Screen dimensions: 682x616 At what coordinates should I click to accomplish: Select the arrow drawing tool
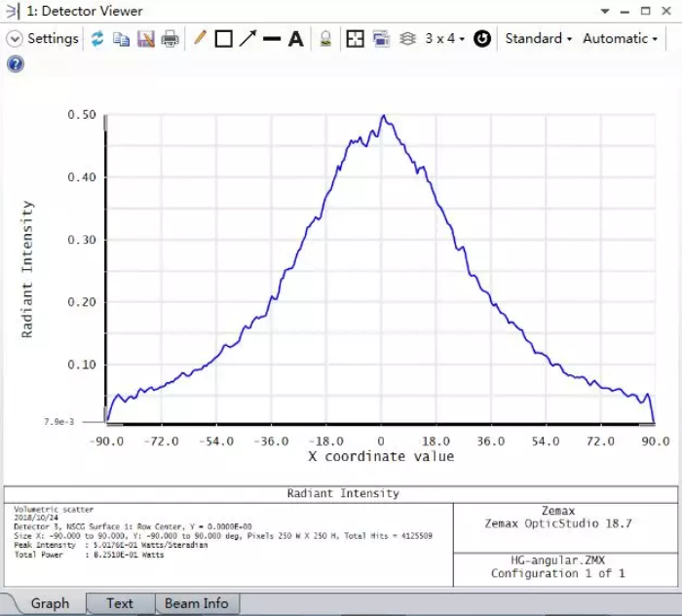click(247, 39)
